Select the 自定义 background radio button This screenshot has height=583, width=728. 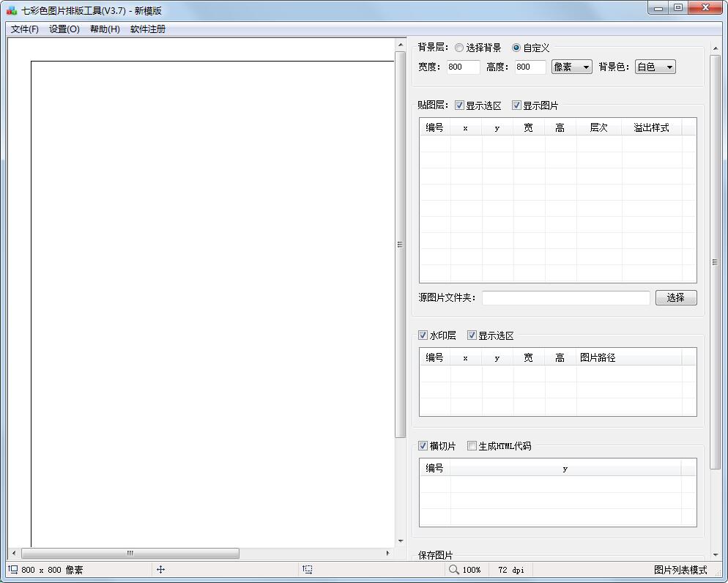coord(516,48)
